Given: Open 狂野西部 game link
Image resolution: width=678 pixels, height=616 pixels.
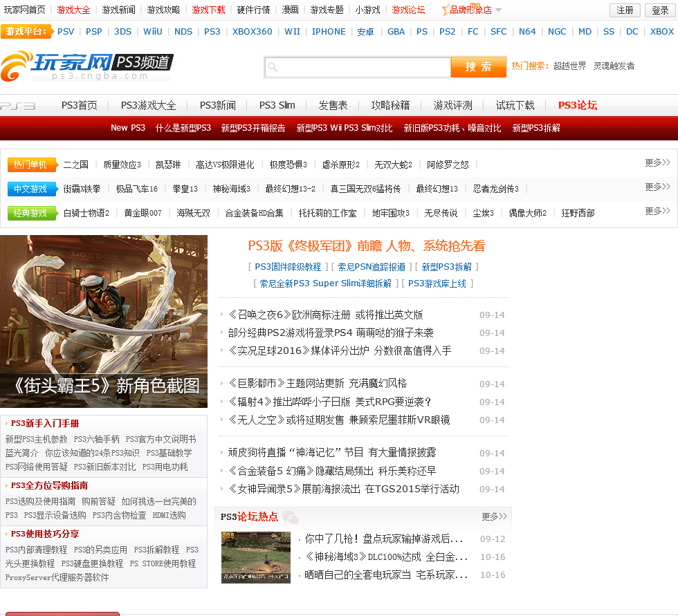Looking at the screenshot, I should point(578,213).
